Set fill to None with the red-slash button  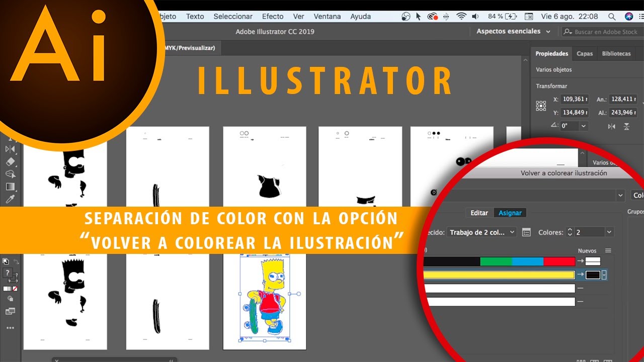15,289
